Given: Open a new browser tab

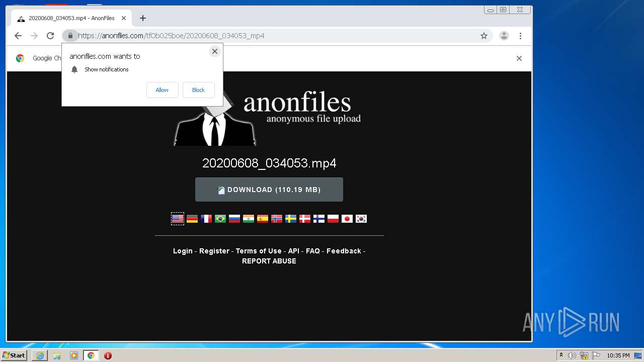Looking at the screenshot, I should [143, 18].
